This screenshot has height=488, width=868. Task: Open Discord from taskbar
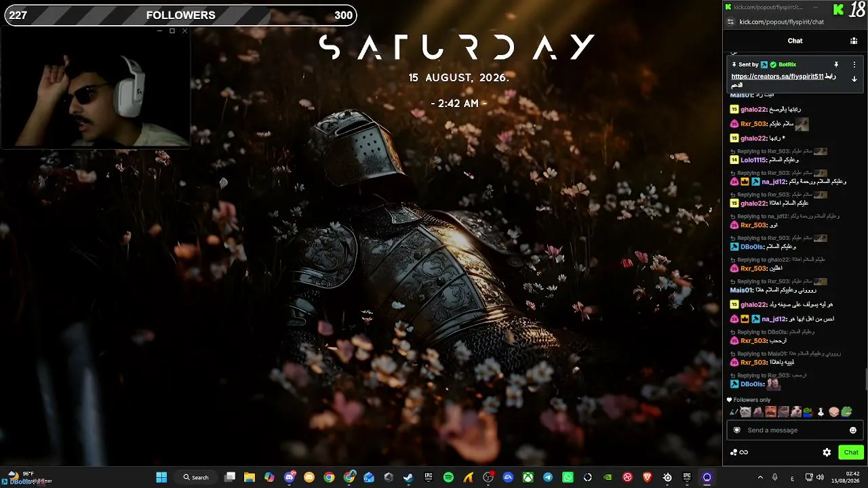pos(290,477)
